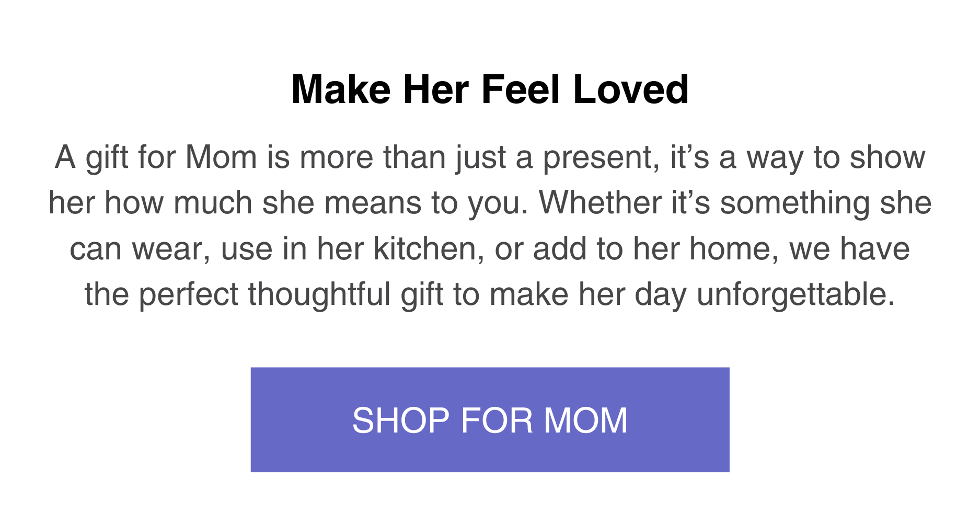The width and height of the screenshot is (980, 523).
Task: Click the paragraph line starting 'the perfect thoughtful'
Action: coord(490,294)
